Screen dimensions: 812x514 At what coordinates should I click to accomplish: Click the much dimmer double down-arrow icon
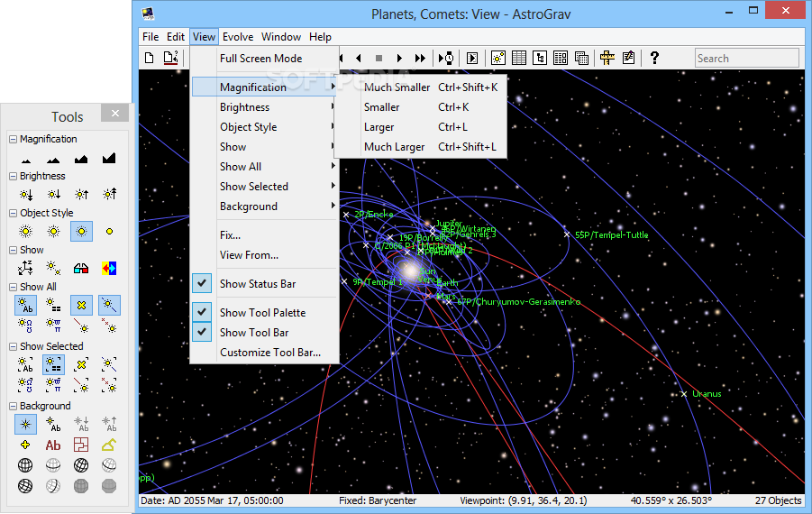tap(25, 194)
